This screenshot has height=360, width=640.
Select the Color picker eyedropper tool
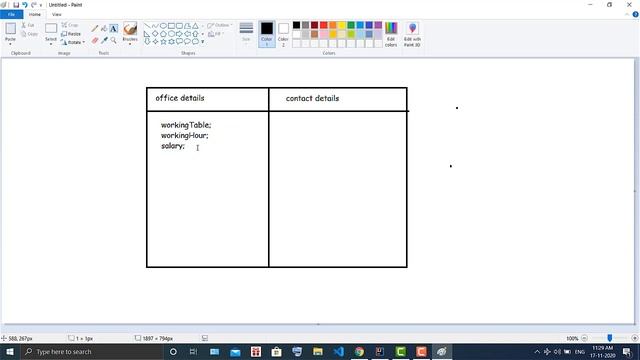(104, 40)
